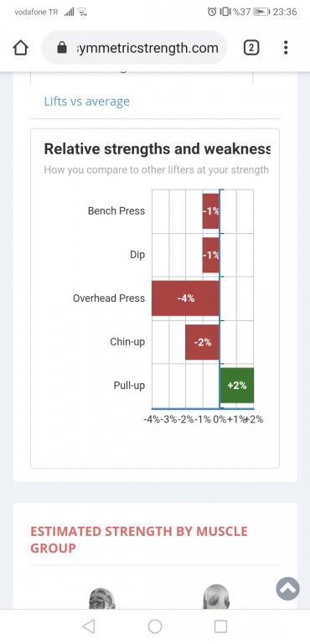The height and width of the screenshot is (644, 310).
Task: Tap the Chin-up -2% bar
Action: point(202,342)
